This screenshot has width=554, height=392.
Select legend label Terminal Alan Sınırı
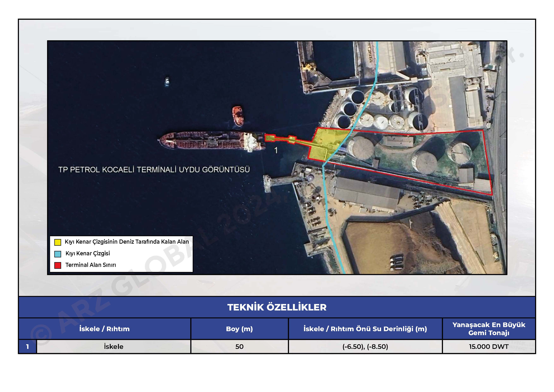coord(90,265)
